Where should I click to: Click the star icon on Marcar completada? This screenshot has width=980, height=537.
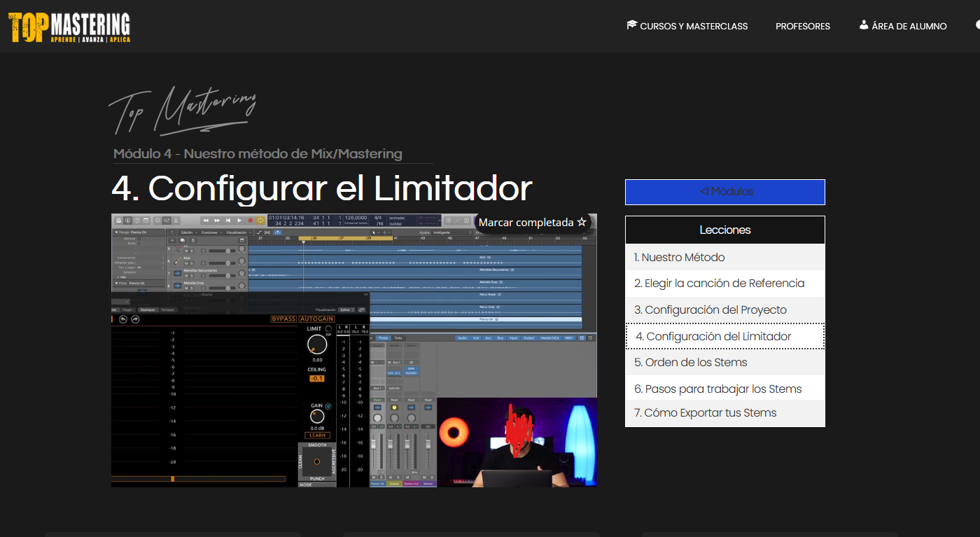coord(582,223)
